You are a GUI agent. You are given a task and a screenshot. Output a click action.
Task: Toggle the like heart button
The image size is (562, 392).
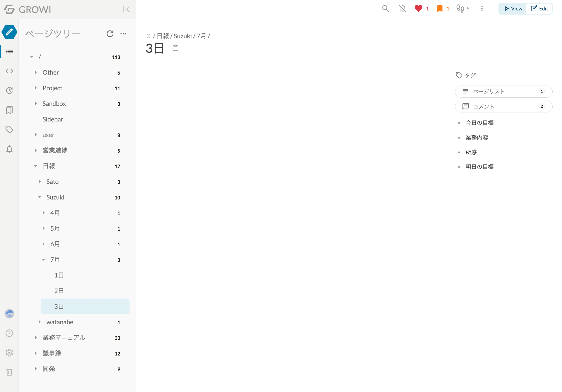pos(418,9)
